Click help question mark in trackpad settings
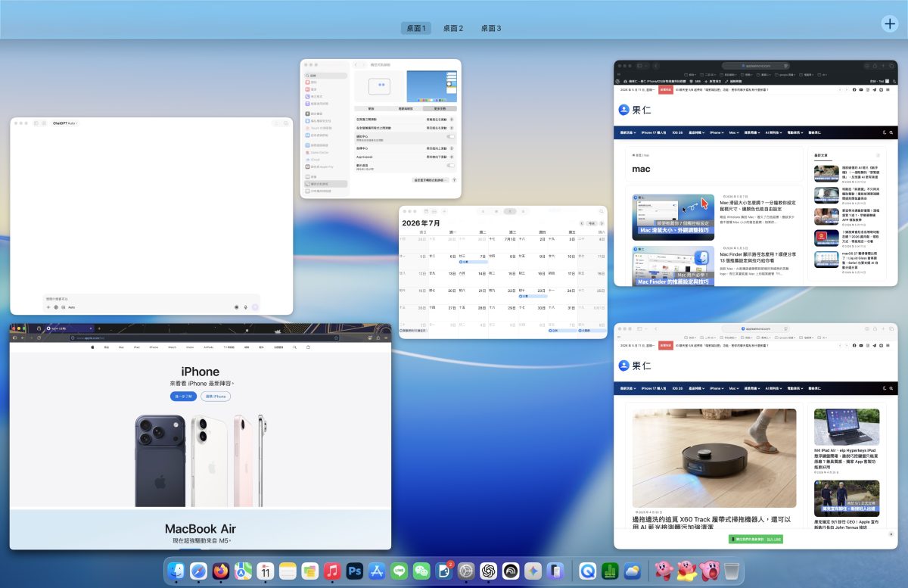Viewport: 908px width, 588px height. [x=454, y=180]
